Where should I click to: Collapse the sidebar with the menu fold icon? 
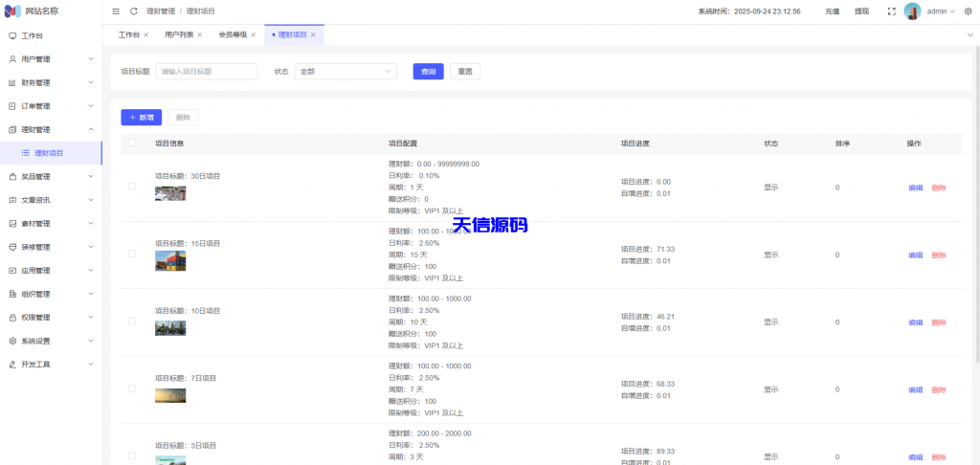[x=116, y=11]
